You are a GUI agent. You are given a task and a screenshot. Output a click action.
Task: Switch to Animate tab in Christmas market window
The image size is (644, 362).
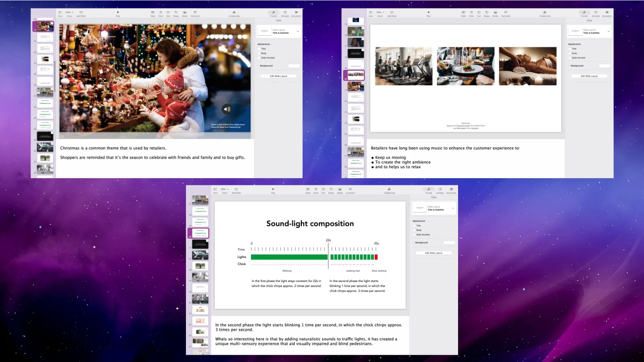285,14
